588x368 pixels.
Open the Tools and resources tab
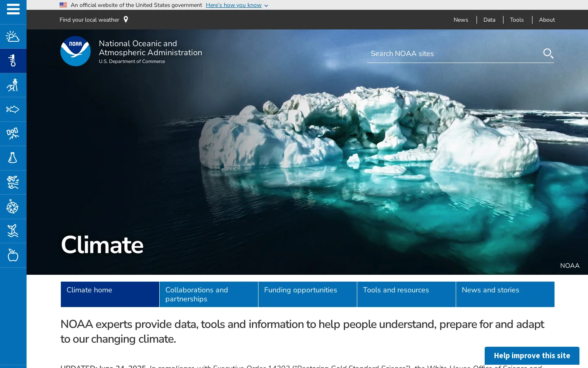pyautogui.click(x=406, y=294)
